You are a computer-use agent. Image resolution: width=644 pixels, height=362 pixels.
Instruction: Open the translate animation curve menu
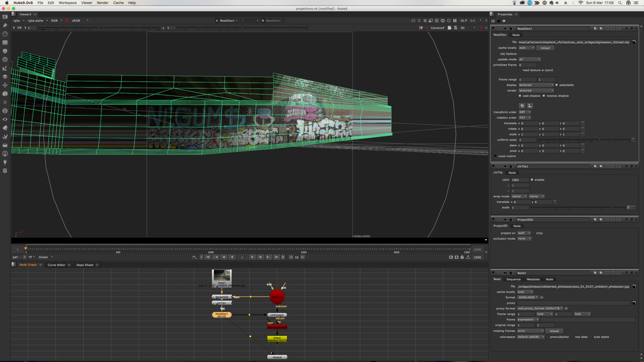coord(583,124)
